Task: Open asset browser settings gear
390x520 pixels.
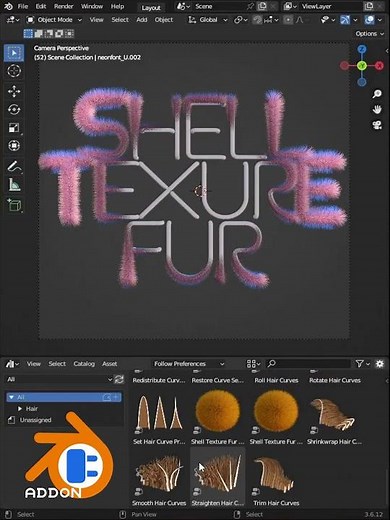Action: coord(380,364)
